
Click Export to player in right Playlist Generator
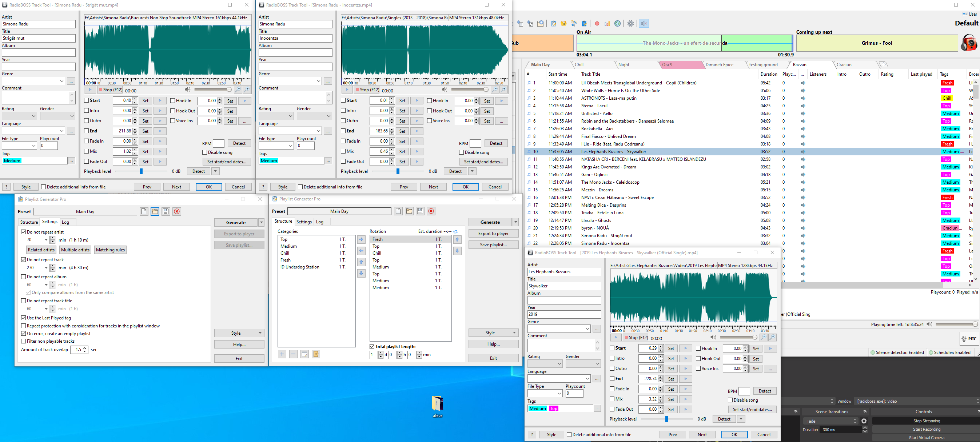[493, 234]
